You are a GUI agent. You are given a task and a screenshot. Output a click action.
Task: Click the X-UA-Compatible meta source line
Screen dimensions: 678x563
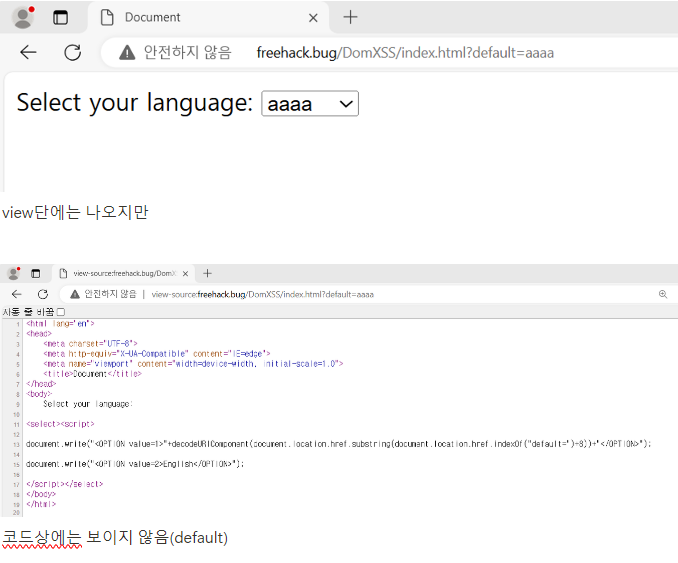[157, 354]
